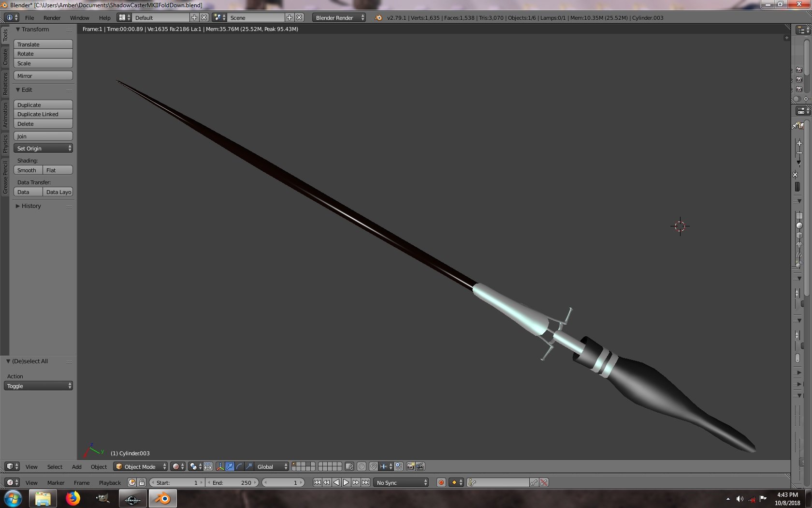The height and width of the screenshot is (508, 812).
Task: Switch to Create tab
Action: [x=5, y=57]
